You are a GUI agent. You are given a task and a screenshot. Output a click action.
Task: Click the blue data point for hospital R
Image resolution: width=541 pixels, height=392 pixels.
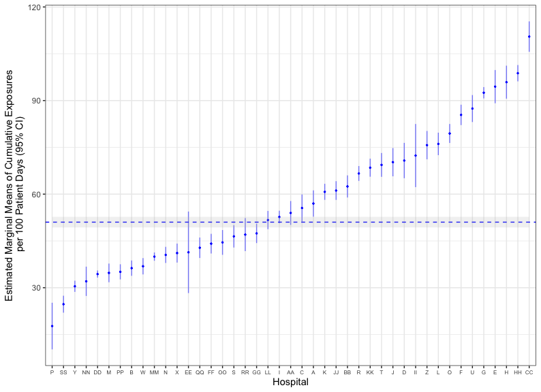[359, 174]
